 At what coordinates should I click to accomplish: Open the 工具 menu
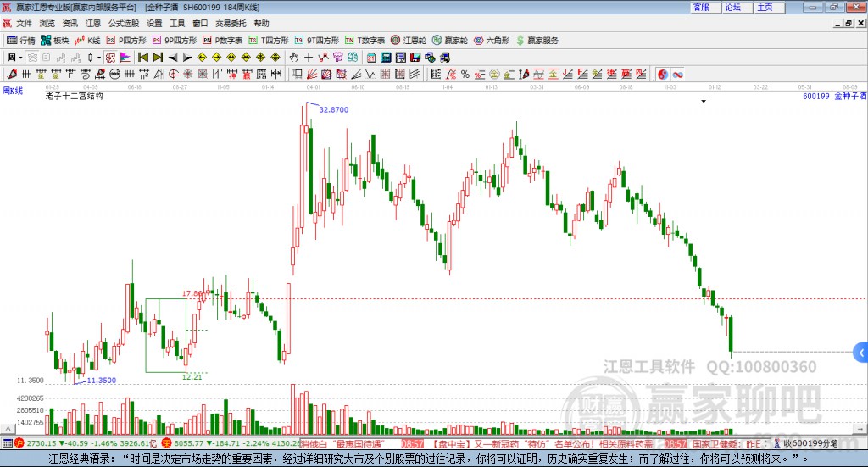pyautogui.click(x=177, y=23)
